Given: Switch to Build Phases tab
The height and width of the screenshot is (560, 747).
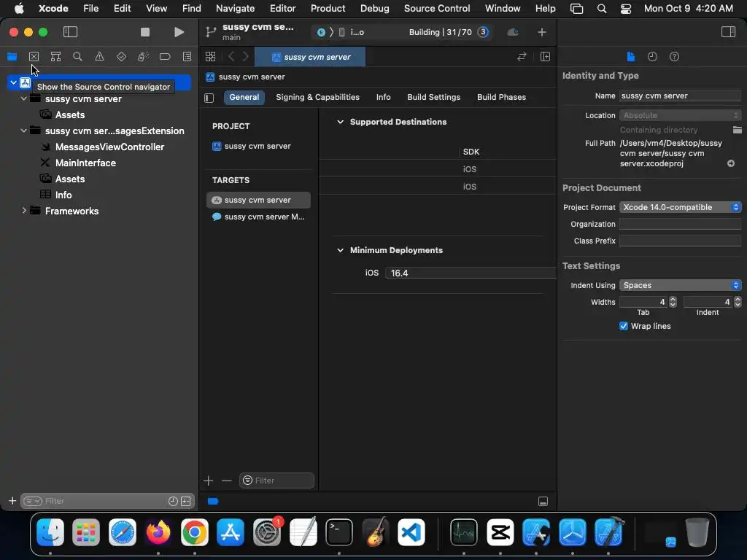Looking at the screenshot, I should pos(501,97).
